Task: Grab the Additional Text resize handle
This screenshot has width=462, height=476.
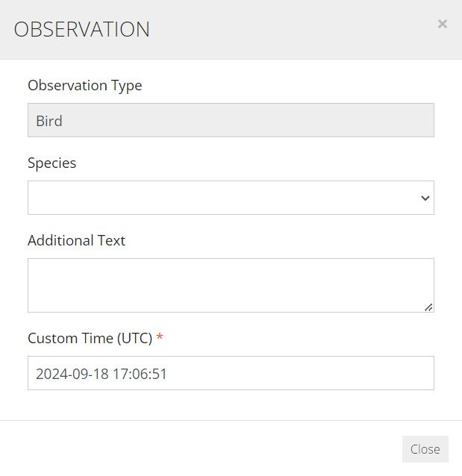Action: tap(428, 307)
